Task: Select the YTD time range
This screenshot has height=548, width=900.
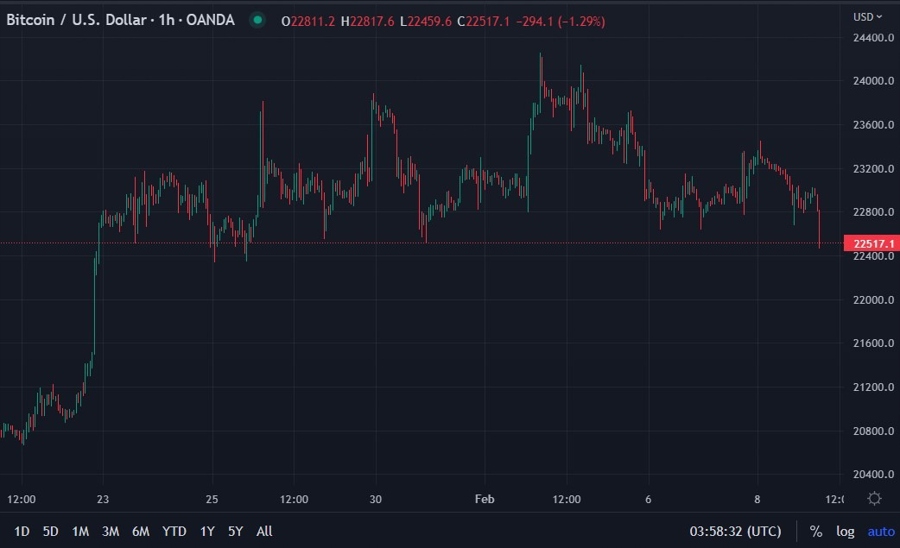Action: (x=174, y=531)
